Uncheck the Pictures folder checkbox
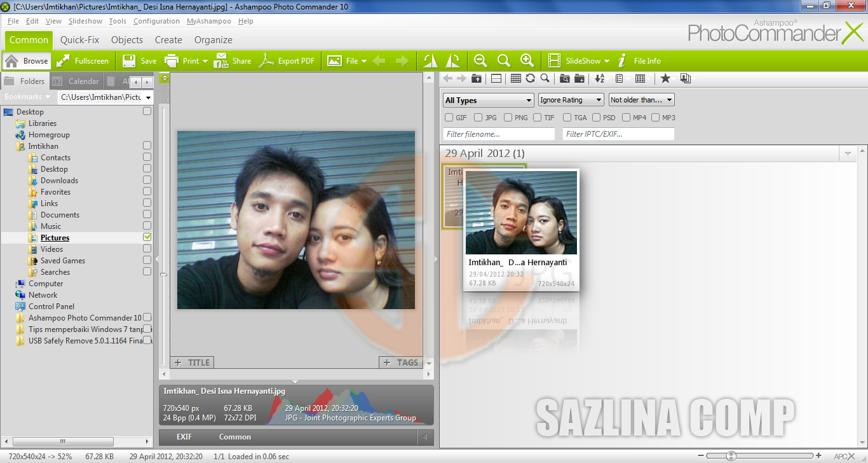The width and height of the screenshot is (868, 463). tap(147, 237)
